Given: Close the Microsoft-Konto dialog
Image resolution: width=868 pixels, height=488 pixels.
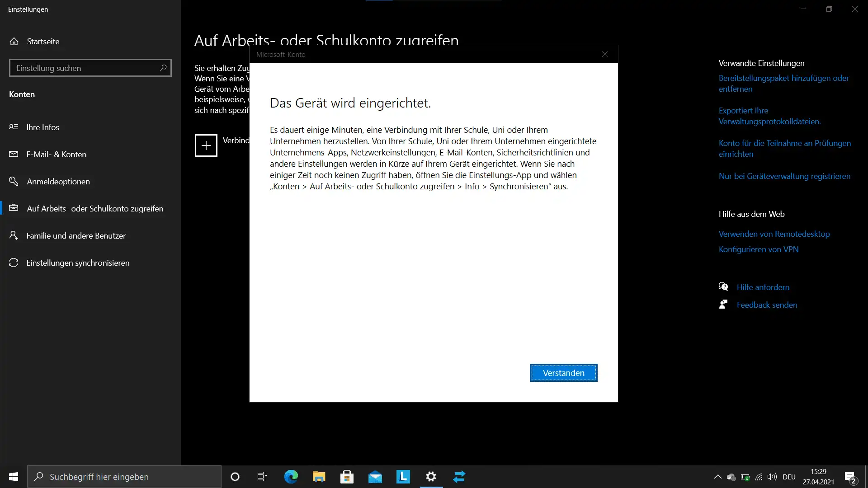Looking at the screenshot, I should tap(605, 54).
